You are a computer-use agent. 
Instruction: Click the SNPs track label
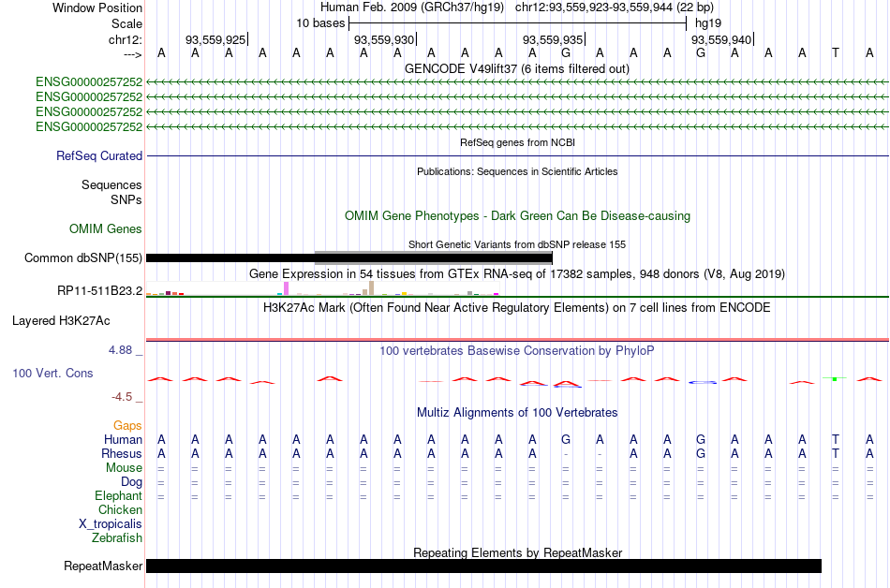pos(126,199)
